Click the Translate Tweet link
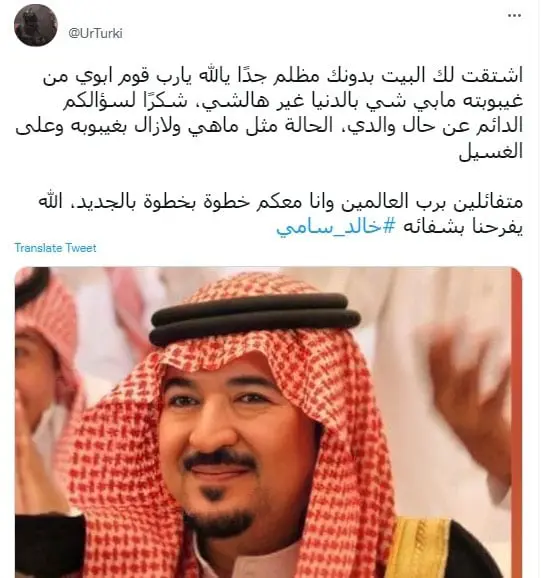 tap(55, 248)
